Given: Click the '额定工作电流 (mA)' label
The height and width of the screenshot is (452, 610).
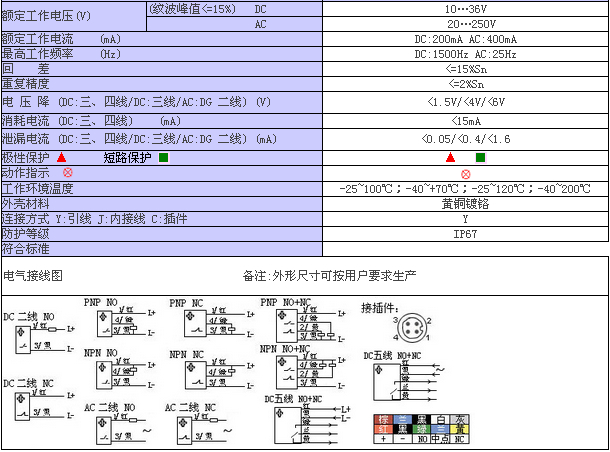Looking at the screenshot, I should [61, 39].
